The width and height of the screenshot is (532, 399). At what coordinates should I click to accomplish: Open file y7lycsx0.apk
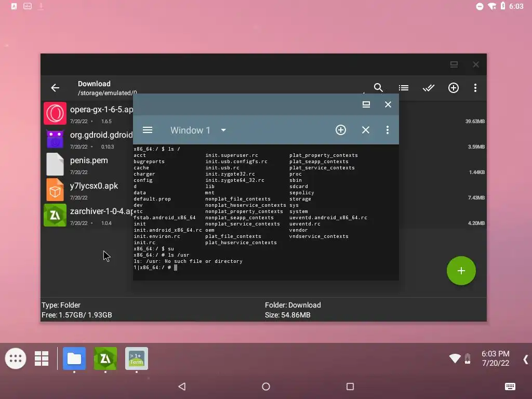coord(94,186)
